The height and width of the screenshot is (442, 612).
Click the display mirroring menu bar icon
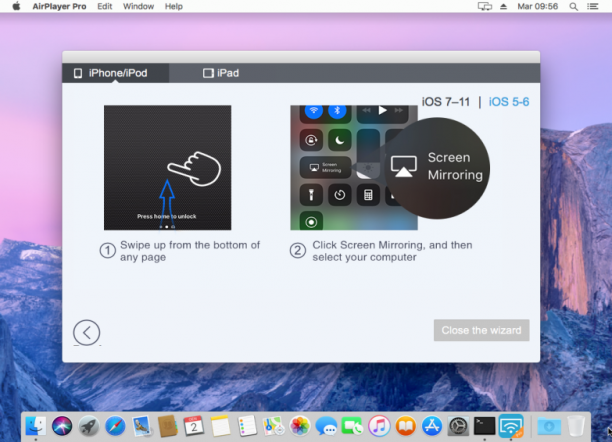pyautogui.click(x=484, y=6)
